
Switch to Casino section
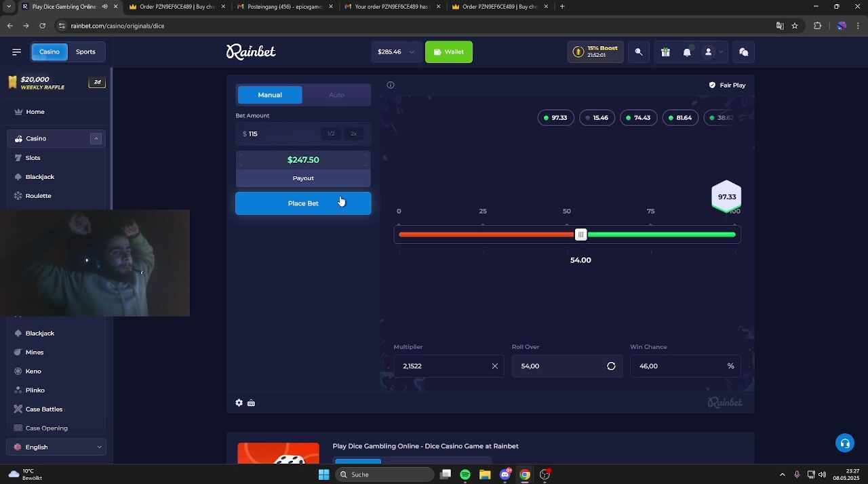coord(49,52)
